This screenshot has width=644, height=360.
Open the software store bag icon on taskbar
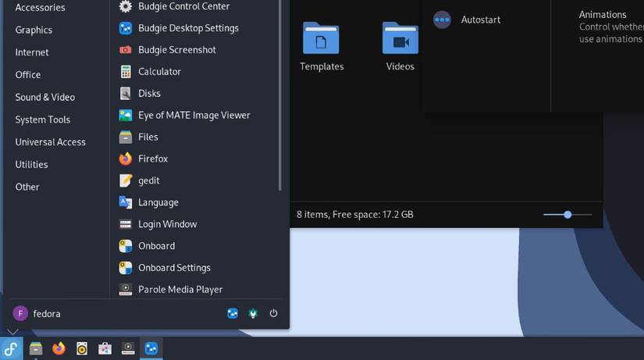click(105, 348)
